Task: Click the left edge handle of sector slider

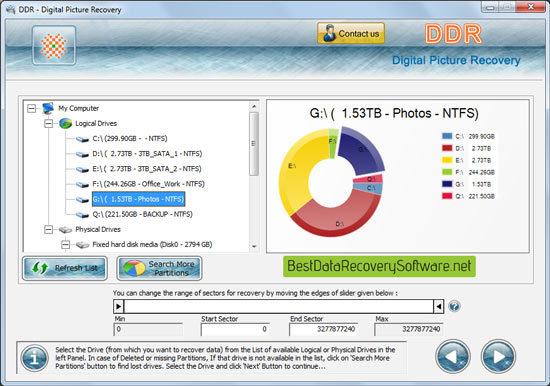Action: [119, 307]
